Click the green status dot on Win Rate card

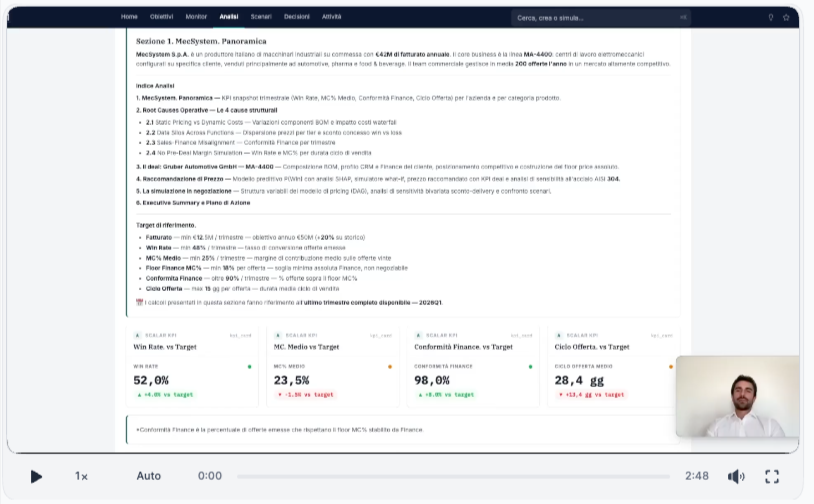250,367
